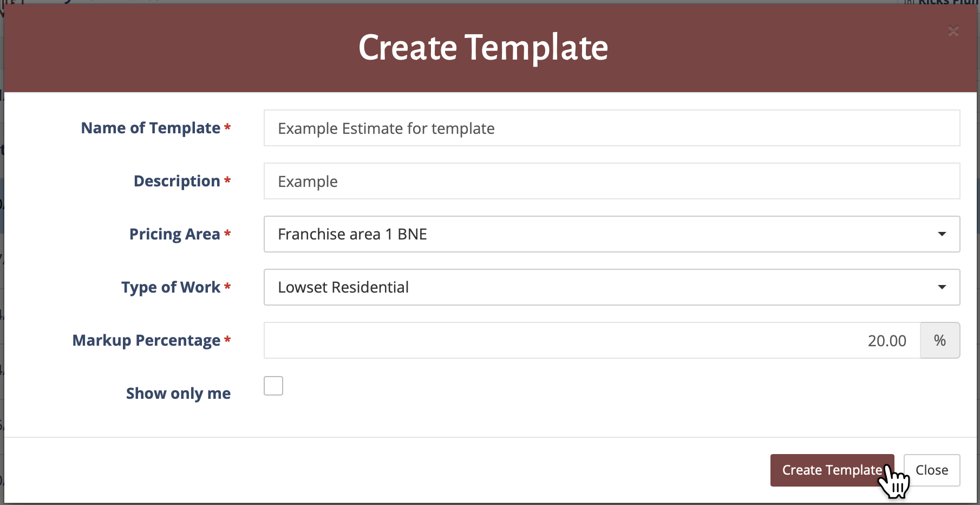Dismiss the modal with the X icon
This screenshot has width=980, height=505.
(x=953, y=31)
